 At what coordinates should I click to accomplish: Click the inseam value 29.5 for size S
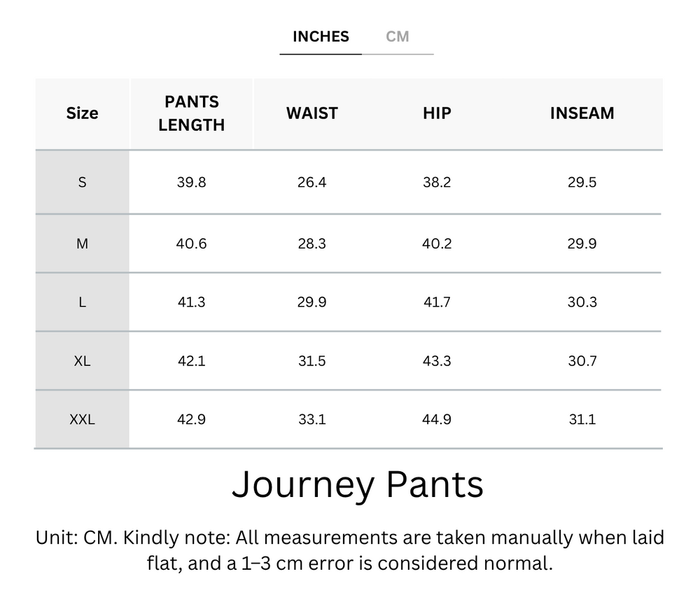pyautogui.click(x=582, y=182)
